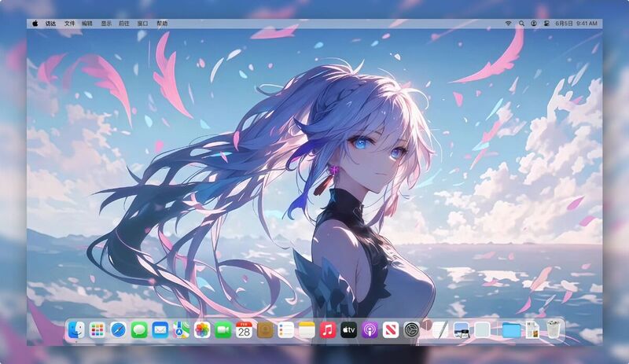The image size is (629, 364).
Task: Open the 前往 menu
Action: [x=124, y=24]
